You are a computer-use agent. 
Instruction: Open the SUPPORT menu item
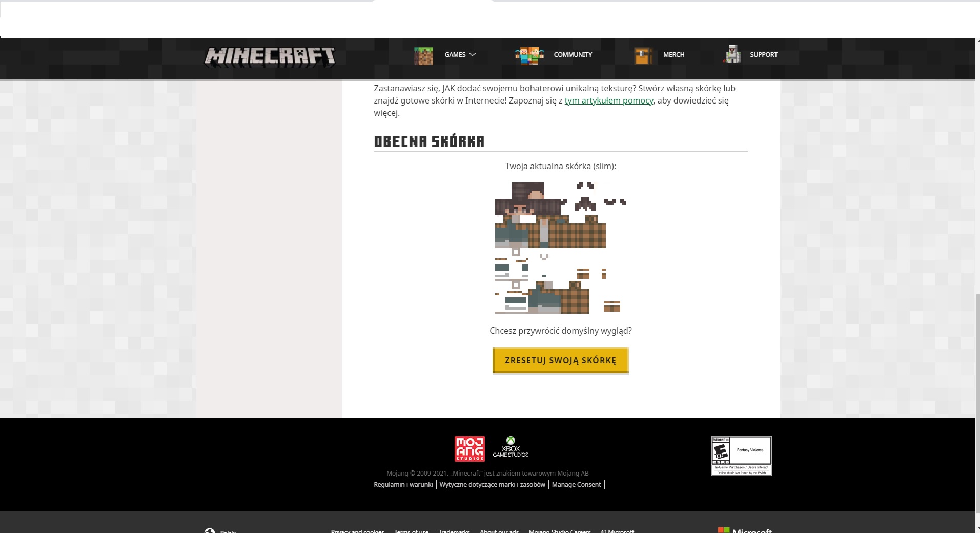click(x=763, y=55)
